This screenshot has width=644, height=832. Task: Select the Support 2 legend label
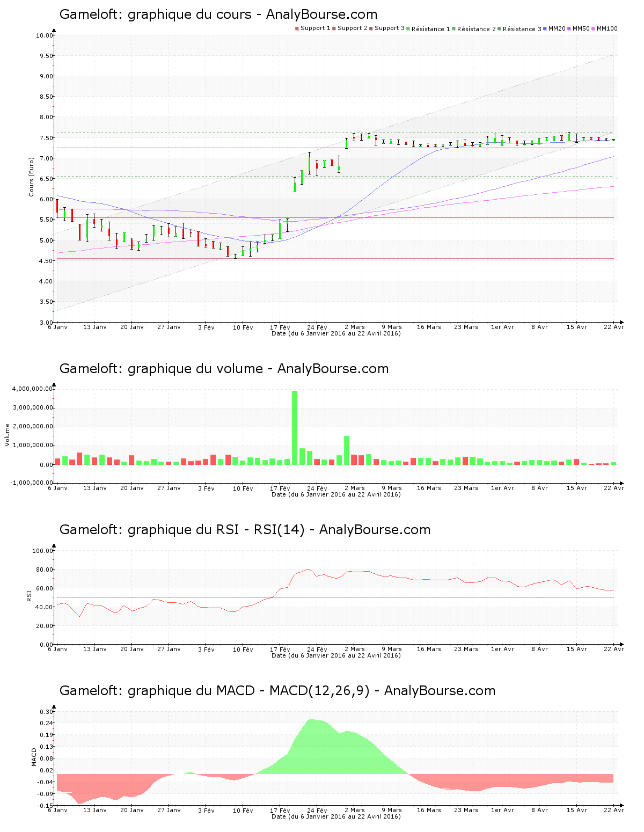[353, 28]
